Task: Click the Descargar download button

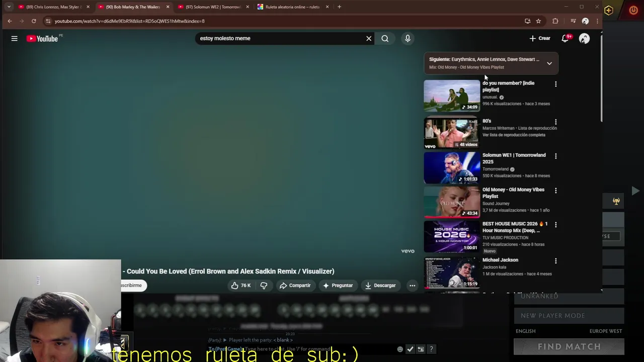Action: click(380, 286)
